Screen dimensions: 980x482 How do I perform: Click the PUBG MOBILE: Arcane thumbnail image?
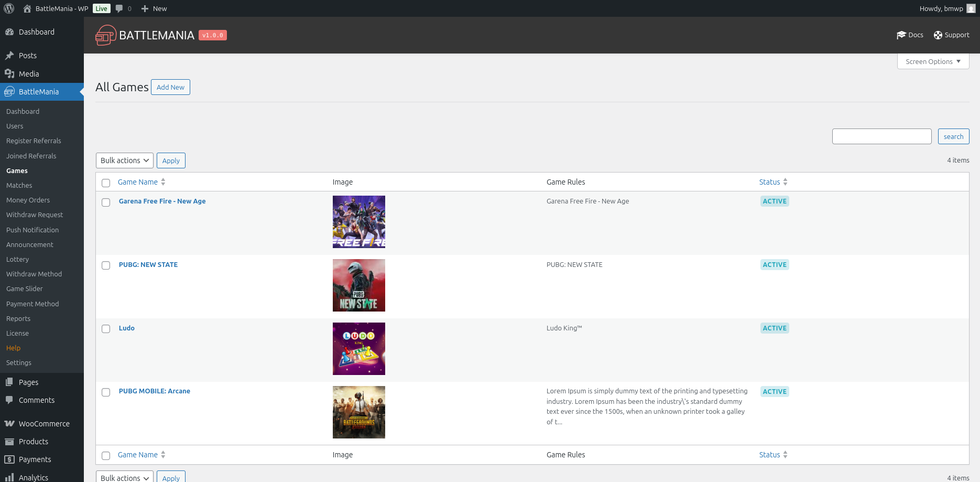(358, 412)
